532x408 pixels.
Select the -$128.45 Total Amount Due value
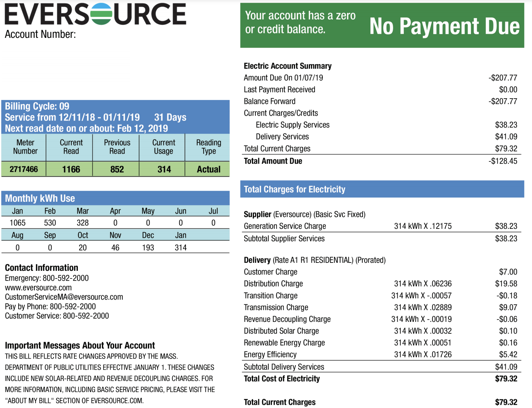pyautogui.click(x=503, y=161)
